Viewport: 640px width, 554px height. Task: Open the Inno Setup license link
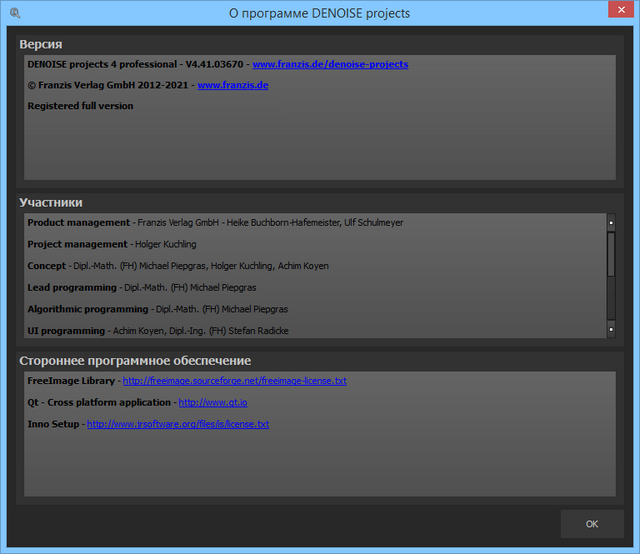[178, 424]
